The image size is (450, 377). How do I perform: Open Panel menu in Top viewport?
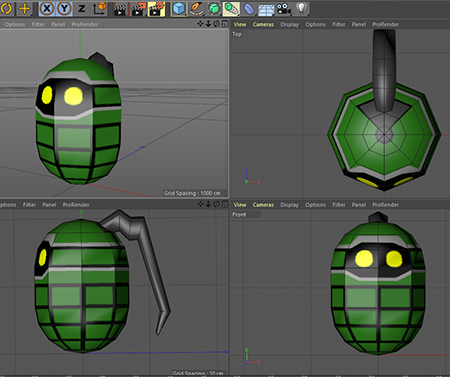coord(359,24)
